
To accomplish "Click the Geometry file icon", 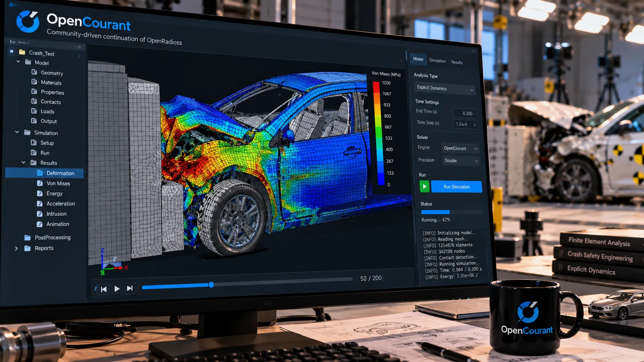I will (x=34, y=72).
